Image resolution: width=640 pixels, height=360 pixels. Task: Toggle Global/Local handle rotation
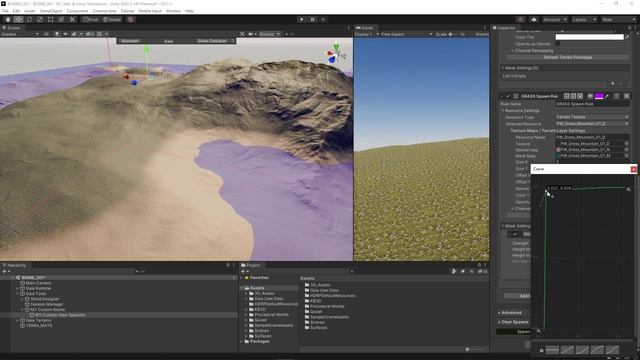112,19
